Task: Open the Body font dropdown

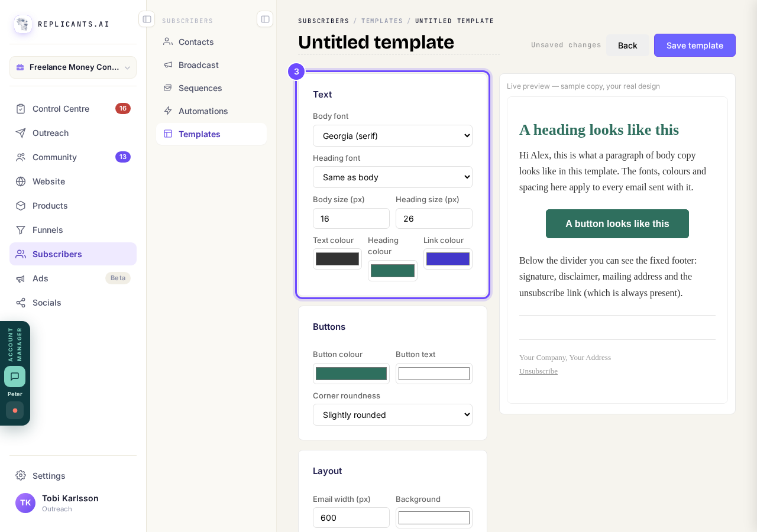Action: click(x=393, y=135)
